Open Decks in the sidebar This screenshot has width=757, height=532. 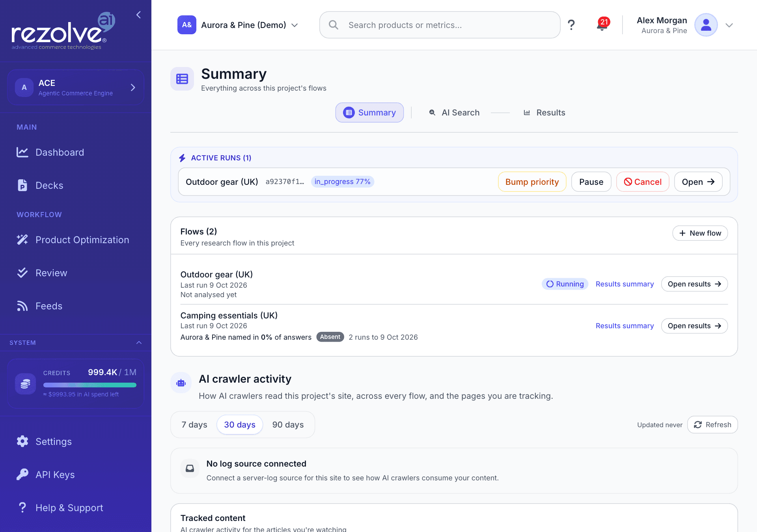pos(76,186)
